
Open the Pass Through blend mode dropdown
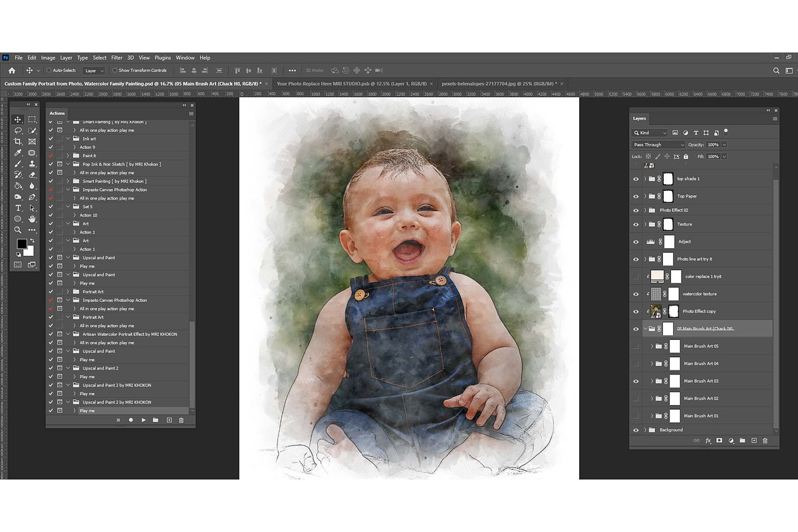658,144
